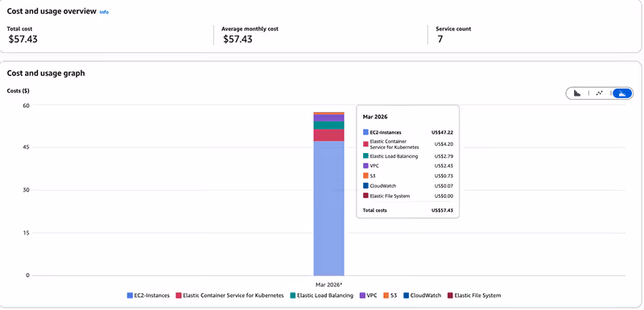
Task: Click the Mar 2026* x-axis label
Action: 329,284
